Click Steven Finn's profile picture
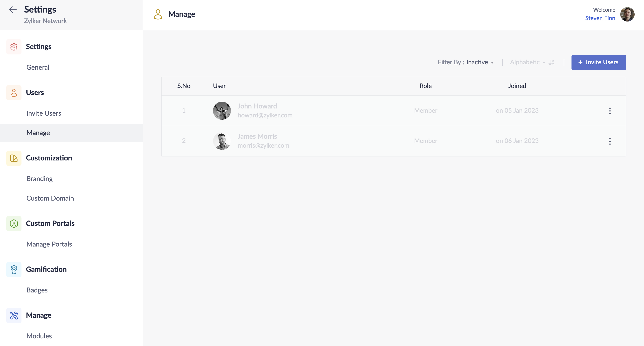644x346 pixels. pyautogui.click(x=627, y=14)
